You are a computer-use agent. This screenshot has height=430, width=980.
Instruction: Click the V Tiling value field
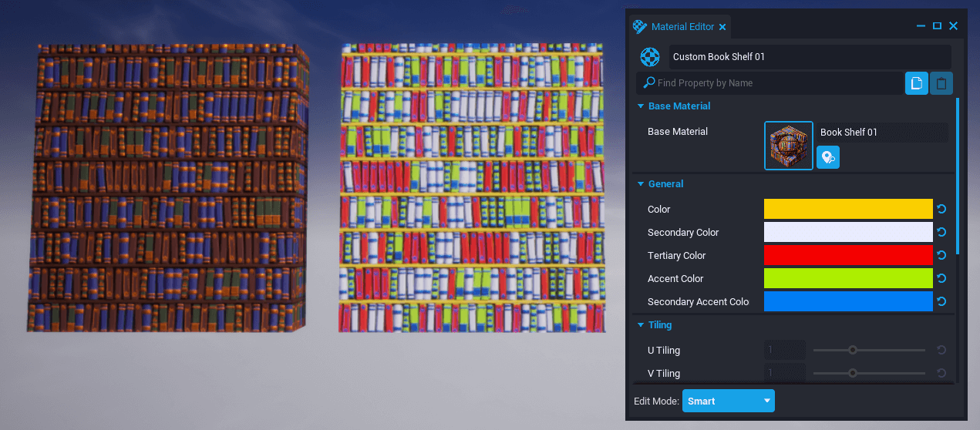pyautogui.click(x=785, y=373)
